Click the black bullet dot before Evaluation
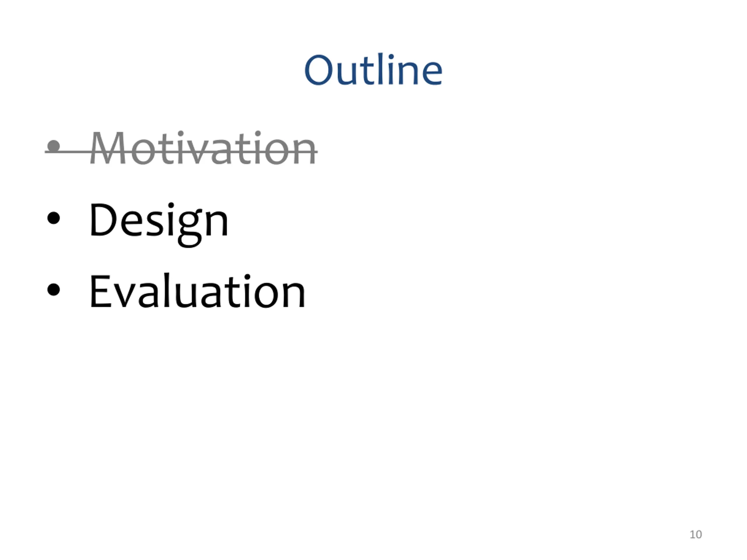 tap(54, 290)
